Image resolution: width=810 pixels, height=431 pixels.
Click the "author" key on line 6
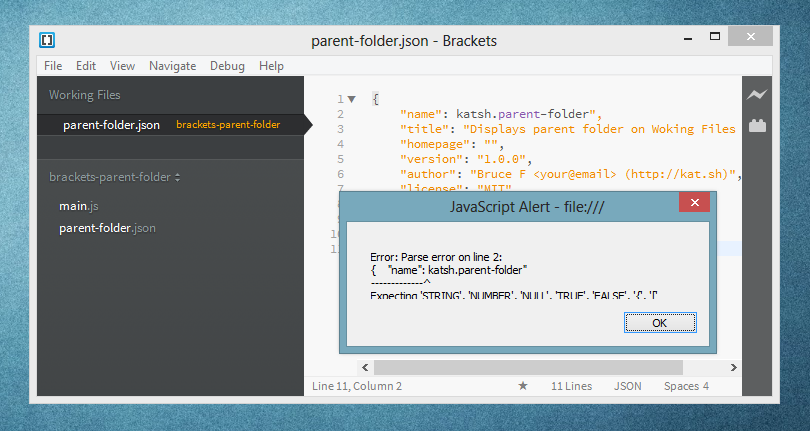coord(428,174)
